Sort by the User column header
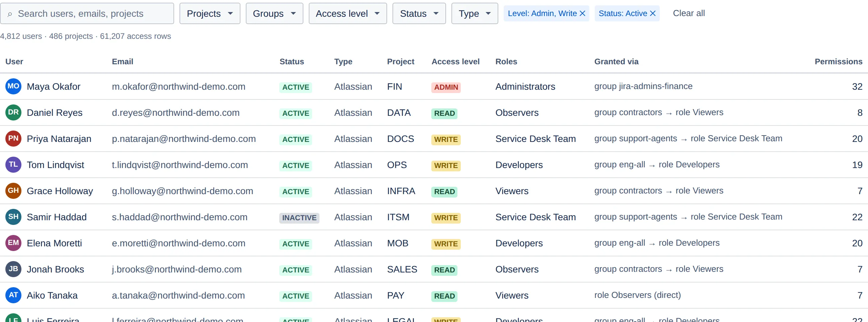The width and height of the screenshot is (868, 322). (14, 62)
